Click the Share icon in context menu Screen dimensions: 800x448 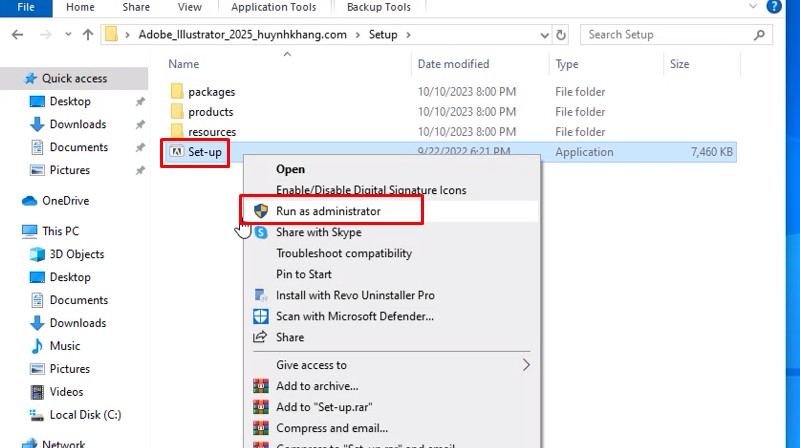(260, 338)
